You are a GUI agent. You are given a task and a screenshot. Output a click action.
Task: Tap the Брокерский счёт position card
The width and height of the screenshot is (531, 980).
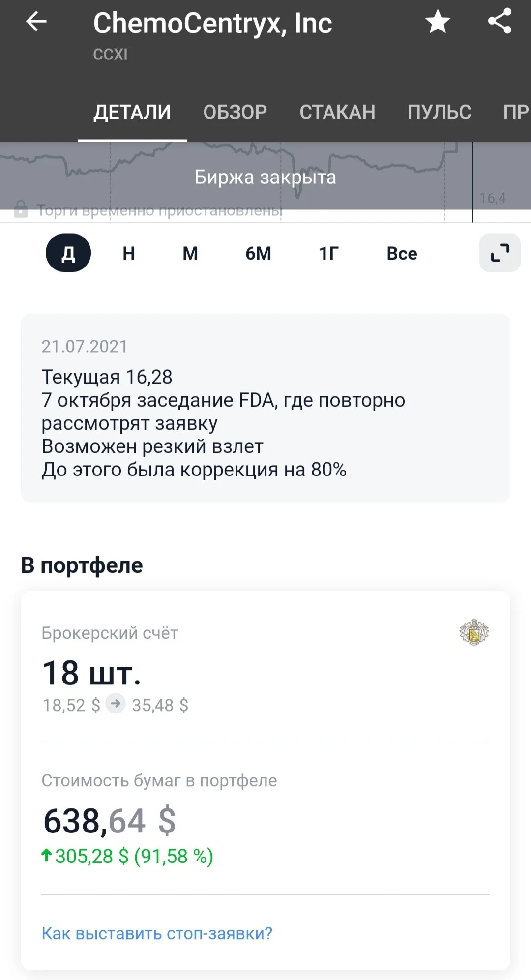(265, 666)
